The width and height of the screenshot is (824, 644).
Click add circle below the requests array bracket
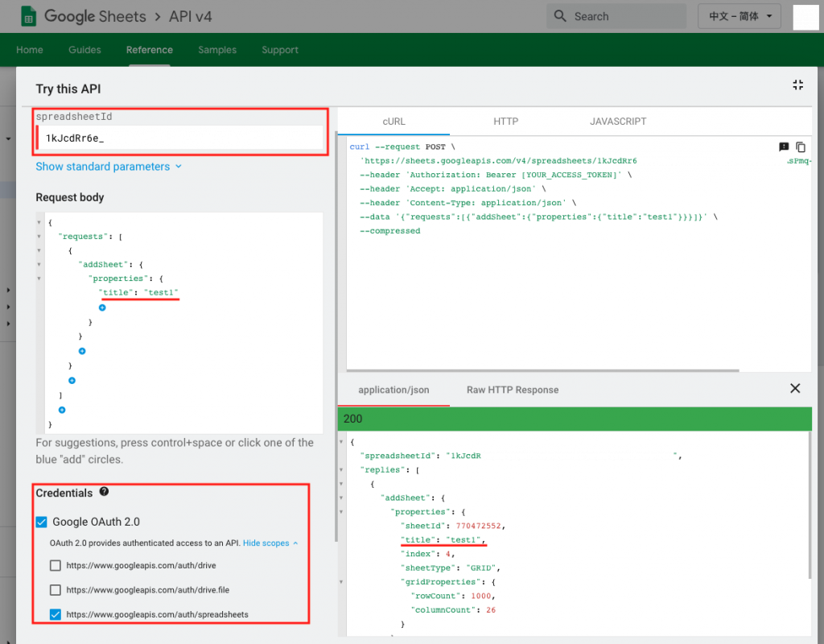[62, 410]
